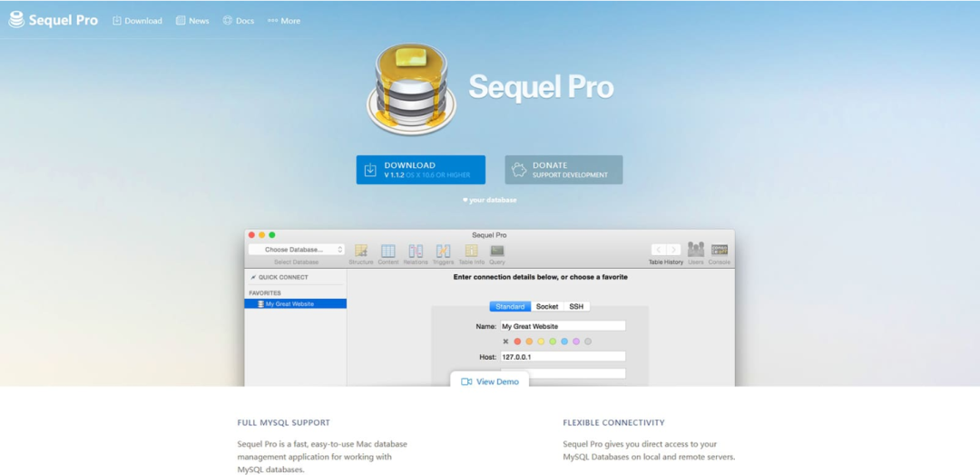Switch to the Socket connection tab
The height and width of the screenshot is (475, 980).
click(547, 307)
